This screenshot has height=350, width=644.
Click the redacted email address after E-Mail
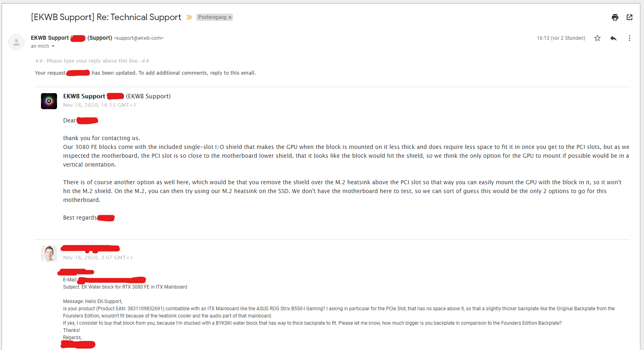pos(112,280)
